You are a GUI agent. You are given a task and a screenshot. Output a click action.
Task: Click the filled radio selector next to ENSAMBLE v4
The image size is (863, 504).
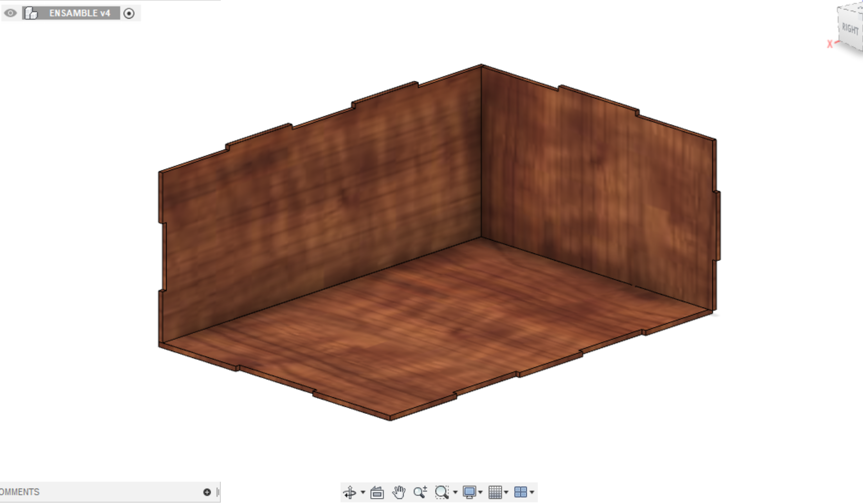(129, 13)
